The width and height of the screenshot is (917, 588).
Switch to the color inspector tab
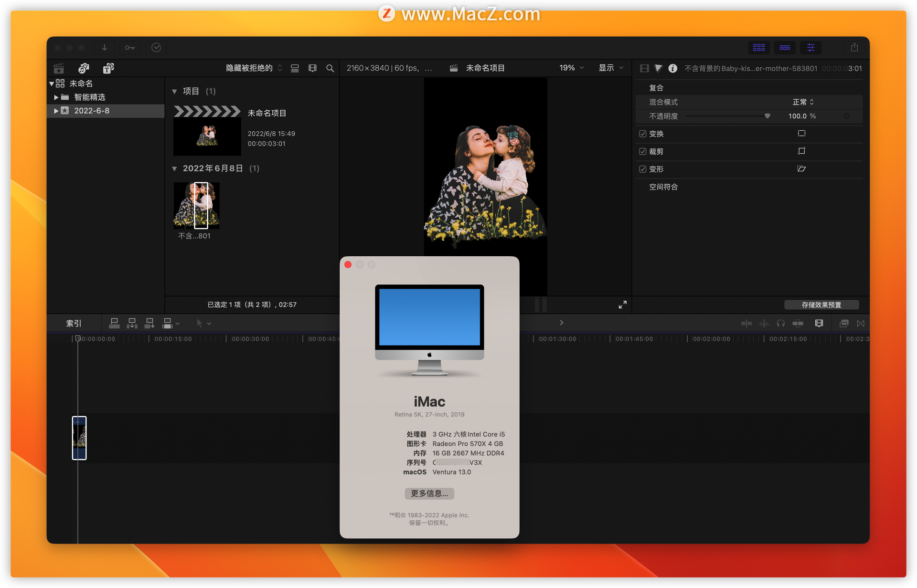pos(659,68)
